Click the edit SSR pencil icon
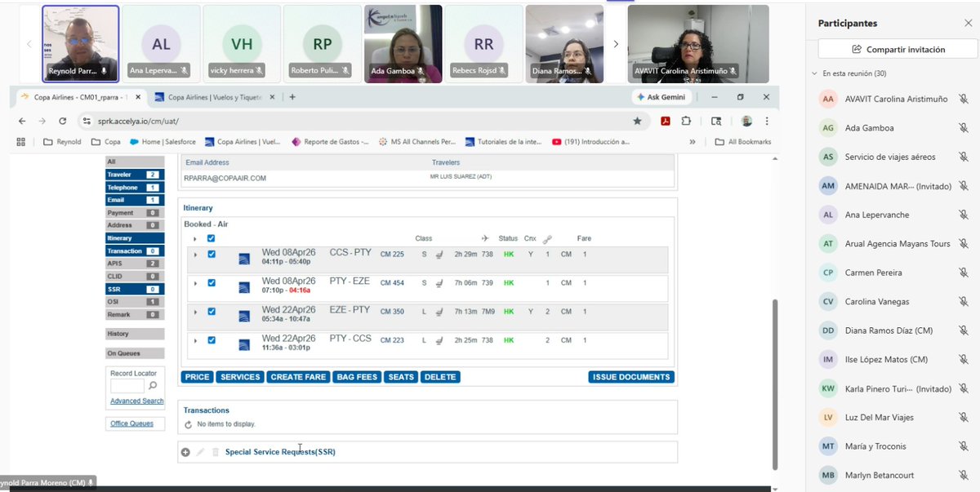Image resolution: width=980 pixels, height=492 pixels. pyautogui.click(x=200, y=452)
